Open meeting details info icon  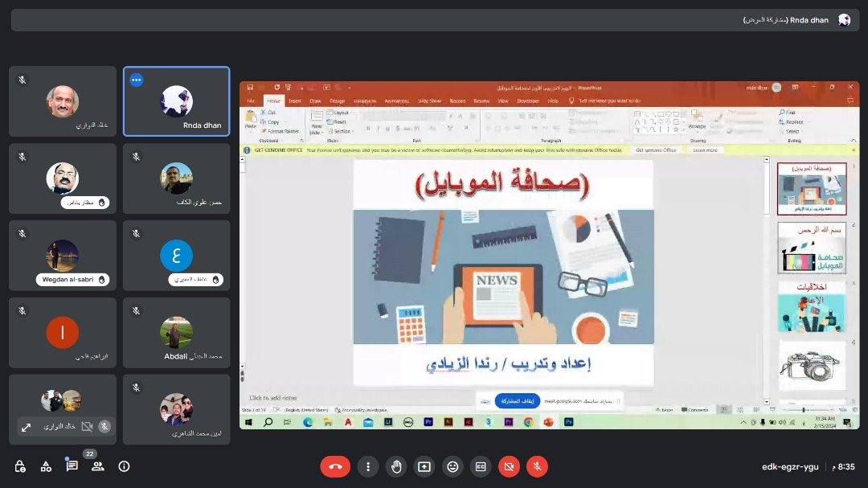click(124, 466)
